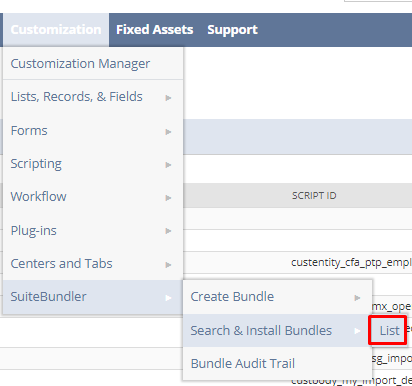This screenshot has height=386, width=412.
Task: Expand arrow beside SuiteBundler
Action: [168, 298]
